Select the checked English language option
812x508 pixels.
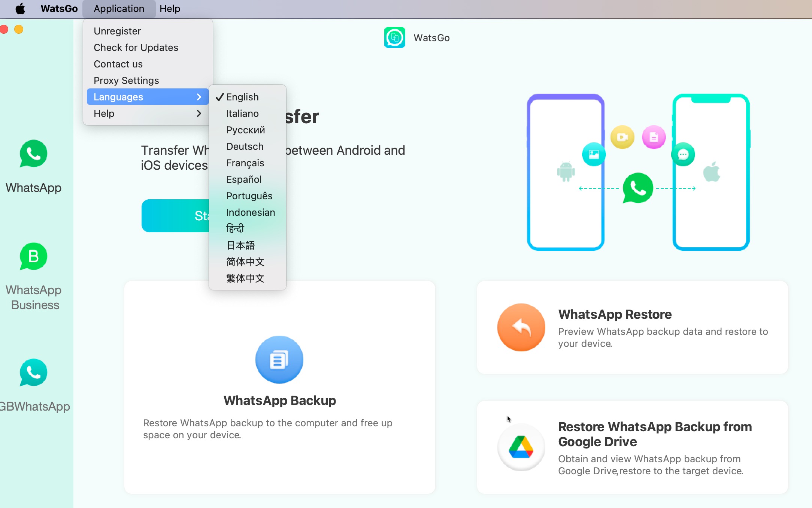pos(242,97)
